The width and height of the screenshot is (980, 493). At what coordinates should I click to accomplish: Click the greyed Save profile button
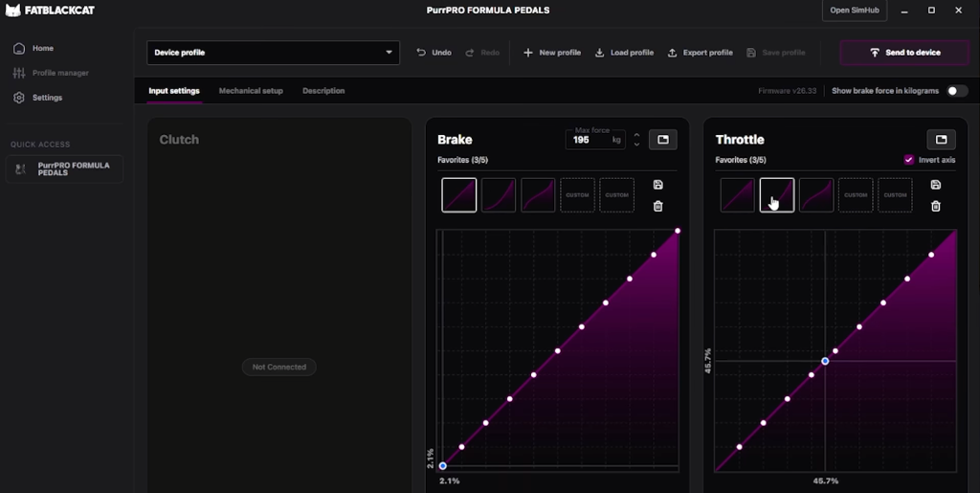coord(775,53)
